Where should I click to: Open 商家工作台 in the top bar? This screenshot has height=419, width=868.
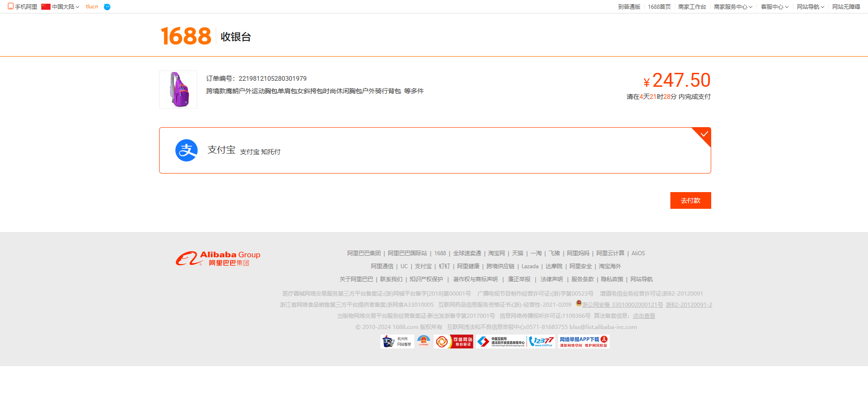click(692, 7)
